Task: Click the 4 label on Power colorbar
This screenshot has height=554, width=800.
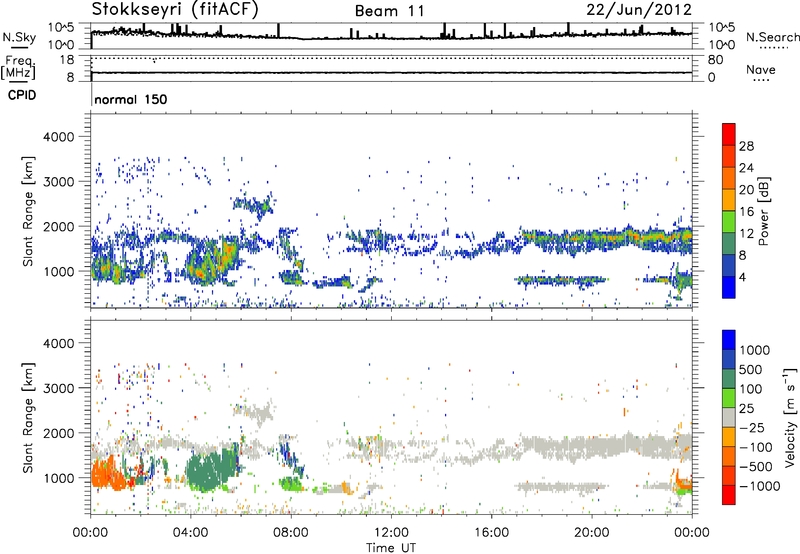Action: click(x=742, y=277)
